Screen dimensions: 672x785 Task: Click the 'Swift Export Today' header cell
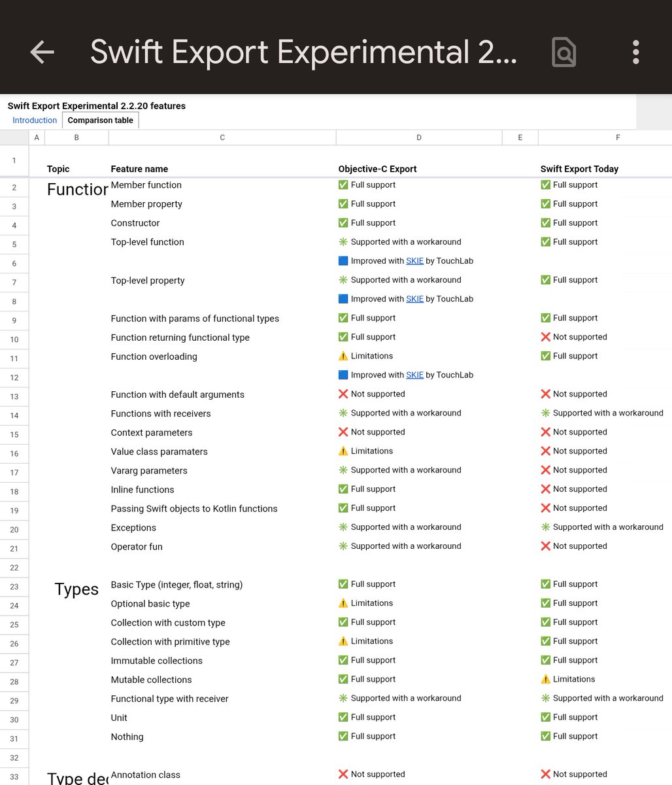(x=579, y=169)
